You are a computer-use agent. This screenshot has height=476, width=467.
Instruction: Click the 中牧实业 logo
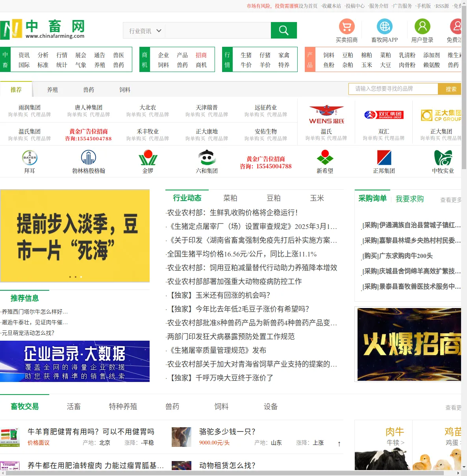click(443, 158)
